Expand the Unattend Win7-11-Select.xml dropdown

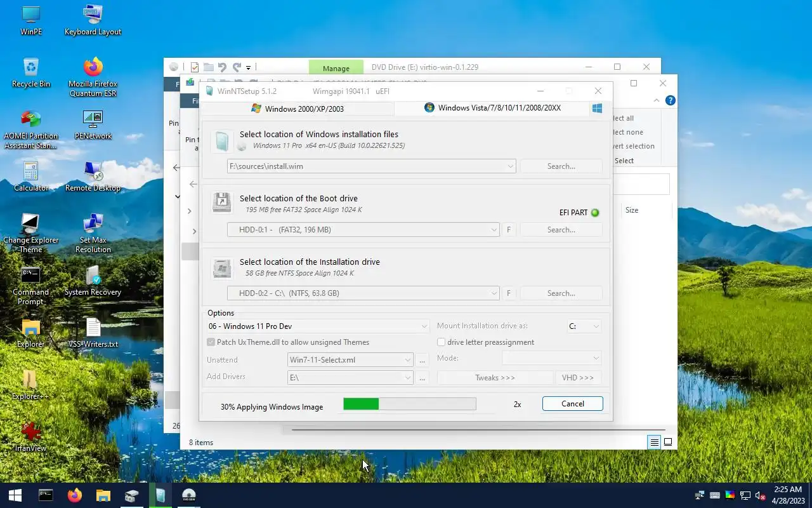(408, 360)
